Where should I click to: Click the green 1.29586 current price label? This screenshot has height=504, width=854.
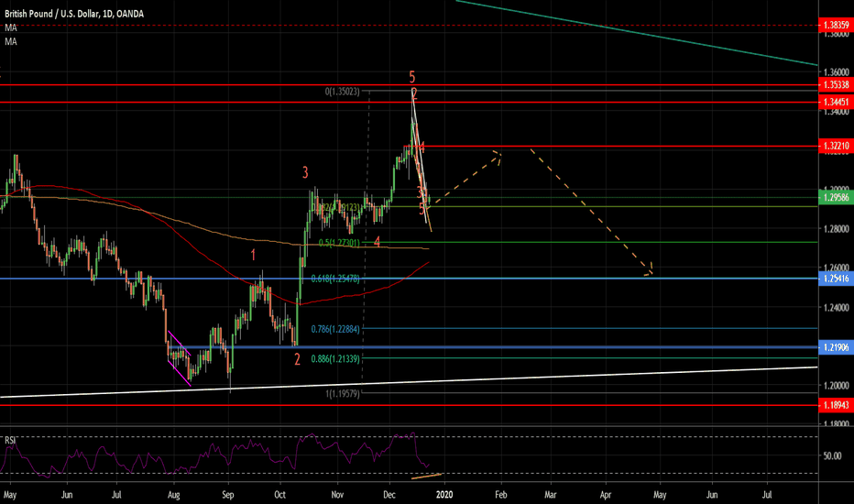(x=836, y=197)
